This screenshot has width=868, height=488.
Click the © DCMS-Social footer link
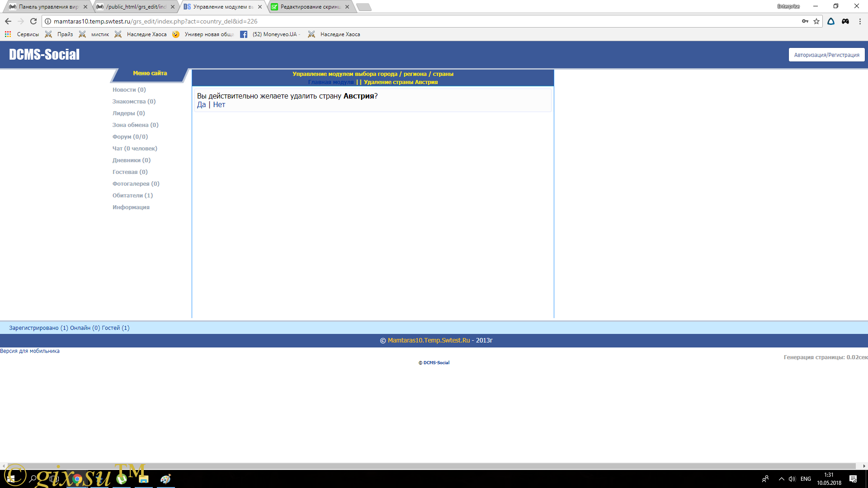(434, 363)
